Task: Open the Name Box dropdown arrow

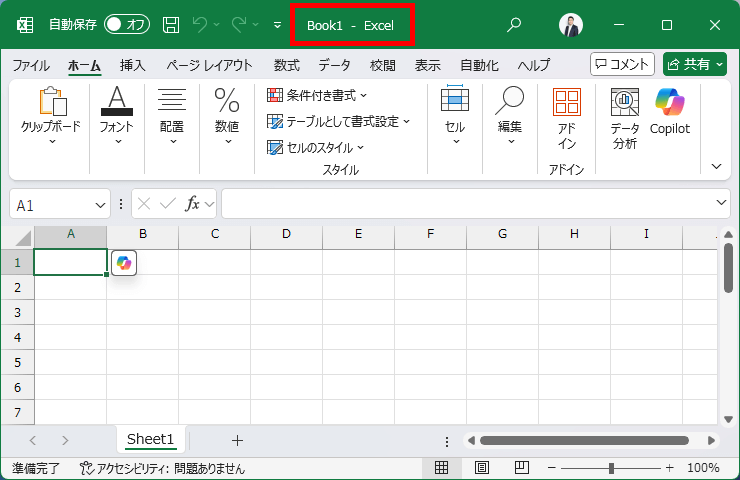Action: pyautogui.click(x=100, y=205)
